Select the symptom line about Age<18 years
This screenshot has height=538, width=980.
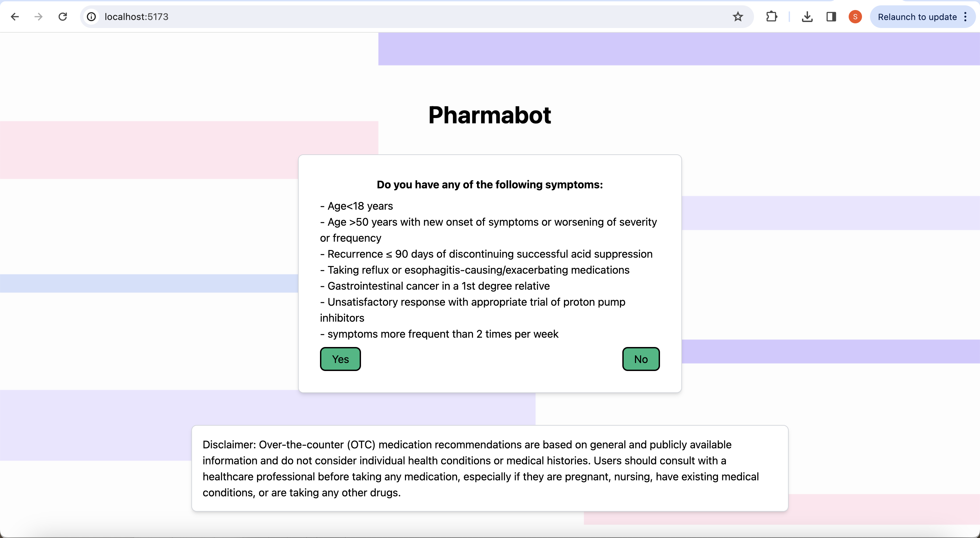(x=356, y=206)
